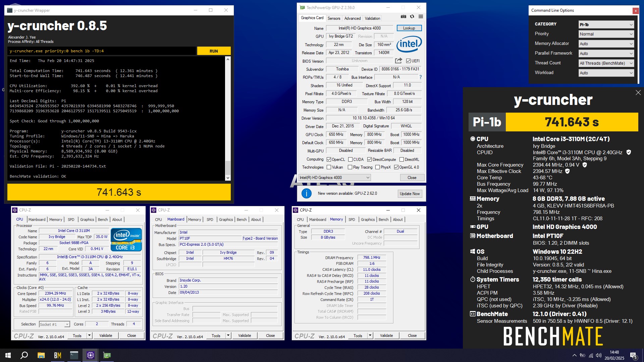Open the Socket #1 selection dropdown in CPU-Z
Screen dimensions: 644x362
click(x=54, y=324)
